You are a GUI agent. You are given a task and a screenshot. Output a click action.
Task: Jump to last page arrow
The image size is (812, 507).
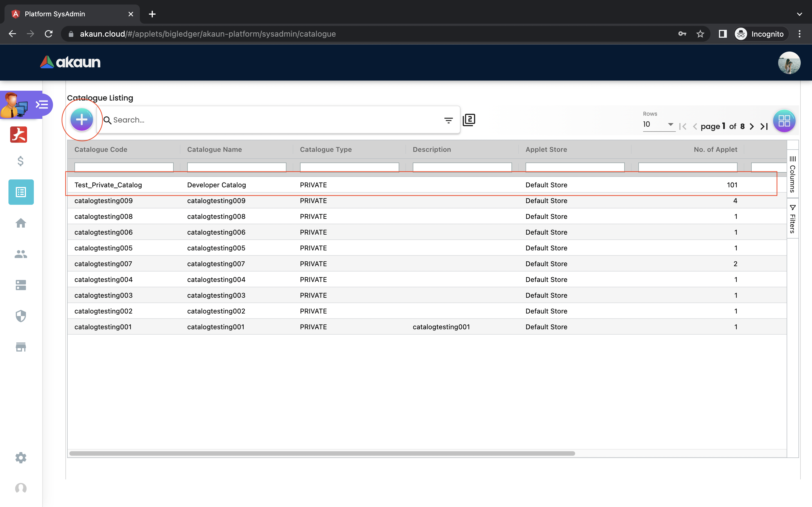tap(764, 126)
